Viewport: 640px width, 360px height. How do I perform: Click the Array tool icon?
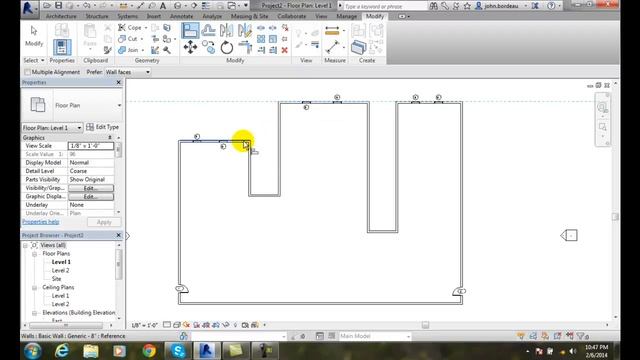[261, 39]
